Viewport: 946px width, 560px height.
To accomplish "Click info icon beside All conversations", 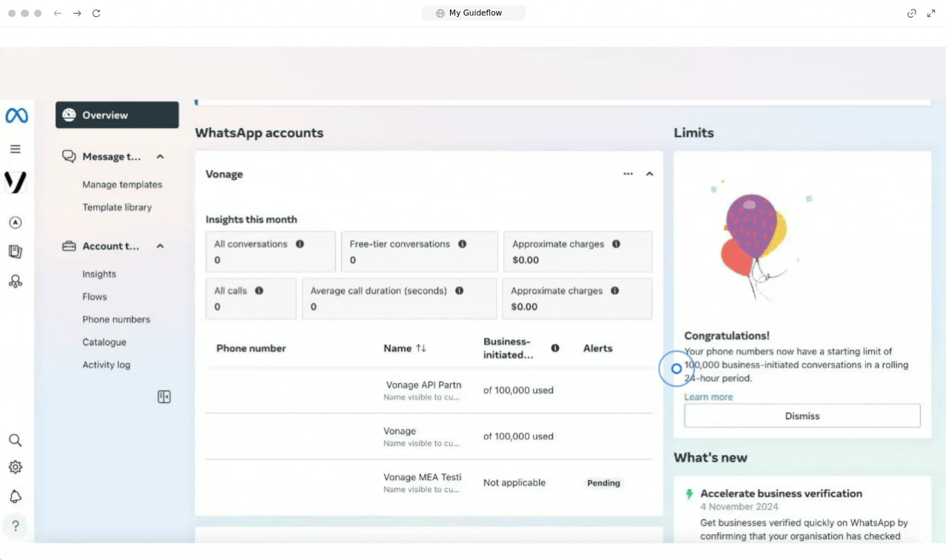I will coord(300,244).
